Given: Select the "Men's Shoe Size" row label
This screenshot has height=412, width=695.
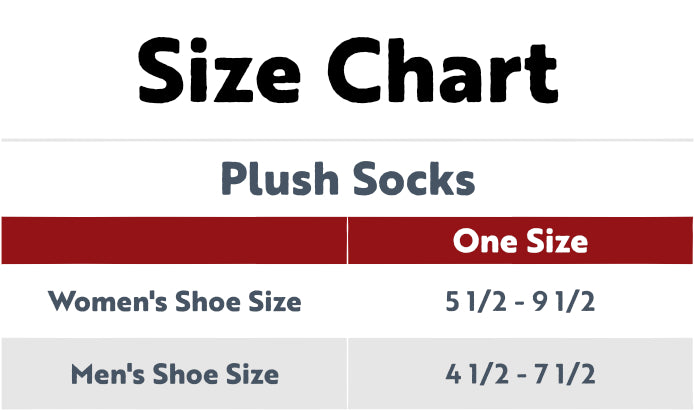Looking at the screenshot, I should [175, 375].
